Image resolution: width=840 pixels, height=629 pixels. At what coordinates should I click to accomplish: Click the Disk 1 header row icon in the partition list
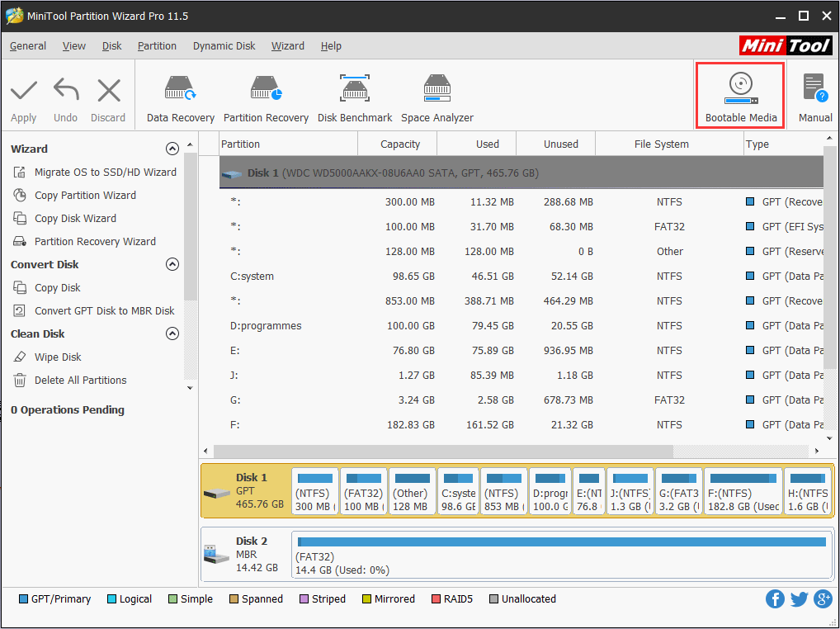click(231, 173)
